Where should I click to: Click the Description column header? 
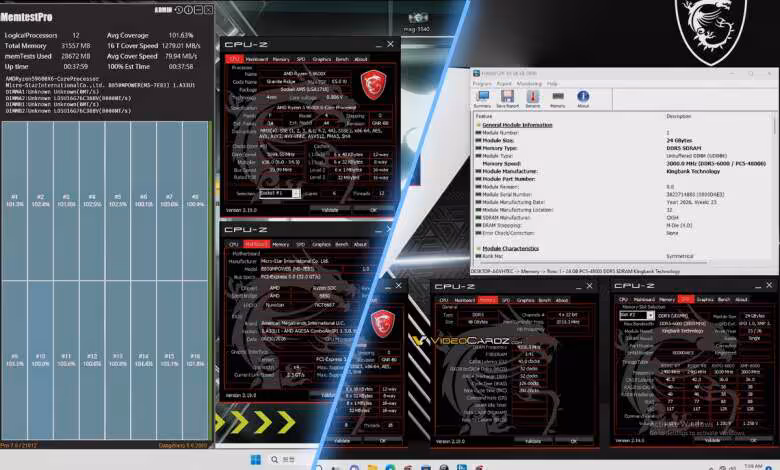click(679, 116)
